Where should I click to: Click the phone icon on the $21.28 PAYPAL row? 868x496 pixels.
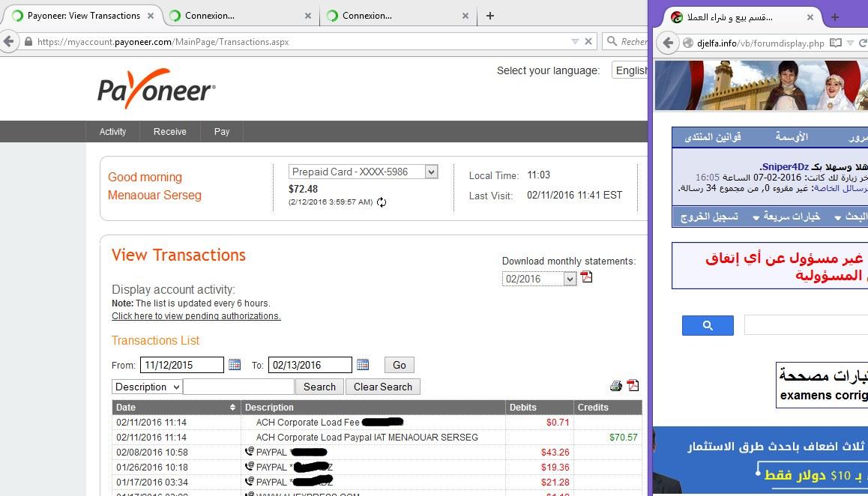[249, 481]
